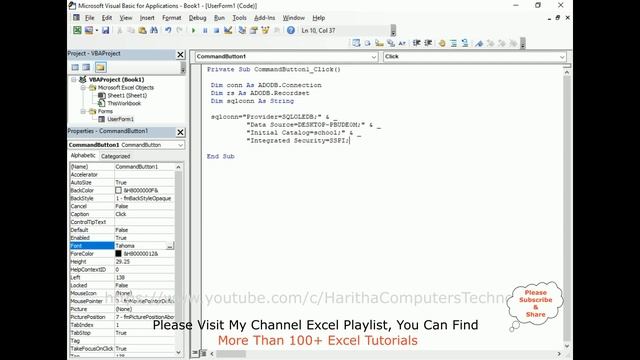This screenshot has width=640, height=360.
Task: Open the Debug menu
Action: 197,18
